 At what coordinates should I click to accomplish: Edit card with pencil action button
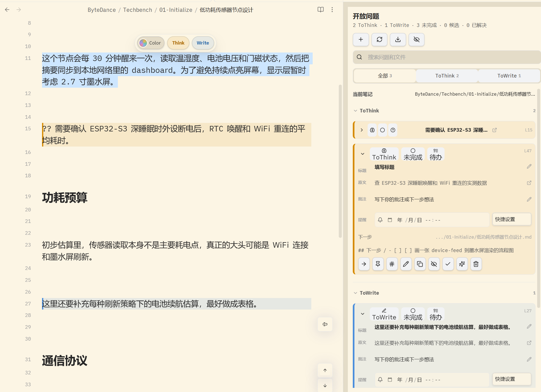coord(406,264)
